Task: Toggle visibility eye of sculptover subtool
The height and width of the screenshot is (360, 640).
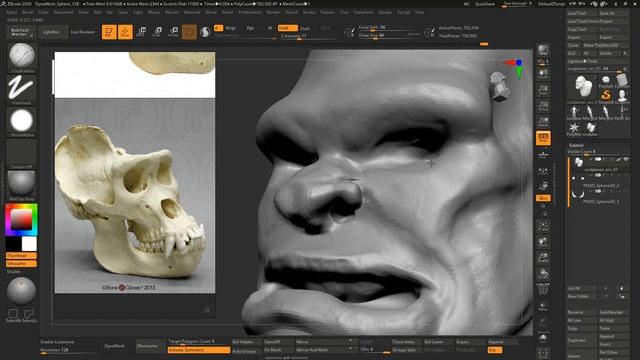Action: (x=626, y=159)
